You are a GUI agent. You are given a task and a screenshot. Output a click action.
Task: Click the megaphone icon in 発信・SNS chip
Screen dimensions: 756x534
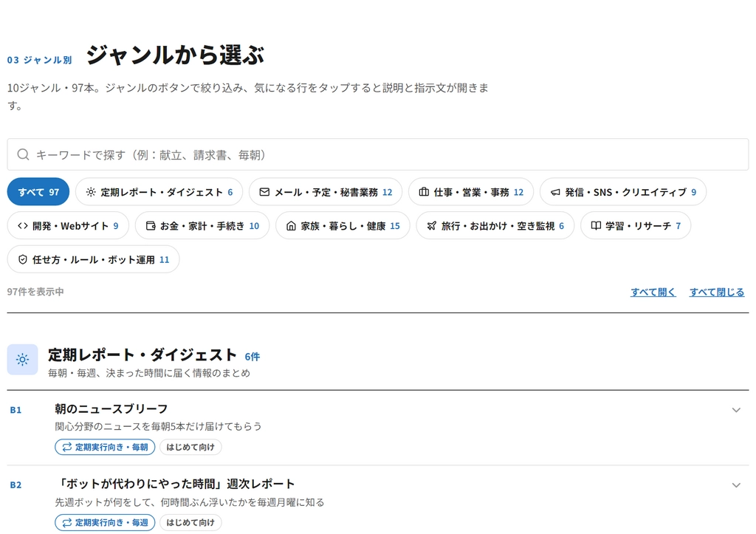coord(555,192)
